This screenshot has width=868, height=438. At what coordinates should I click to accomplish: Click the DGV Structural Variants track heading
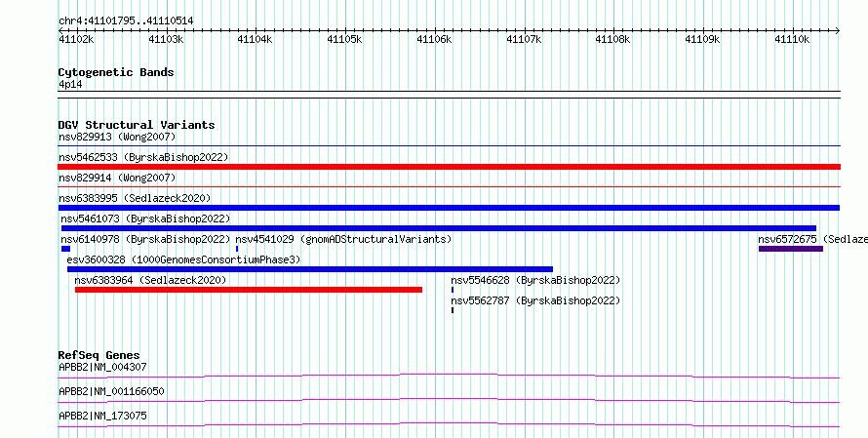(x=137, y=125)
